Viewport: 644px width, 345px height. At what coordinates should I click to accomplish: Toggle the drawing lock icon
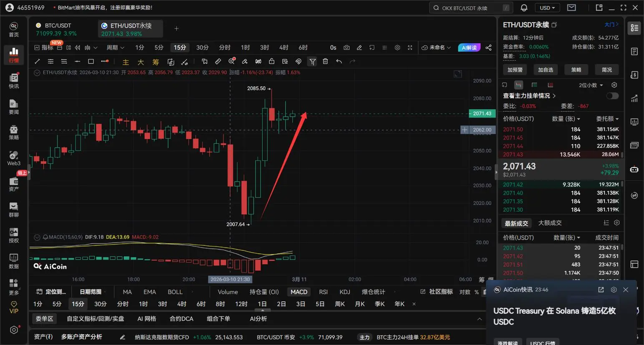click(272, 61)
